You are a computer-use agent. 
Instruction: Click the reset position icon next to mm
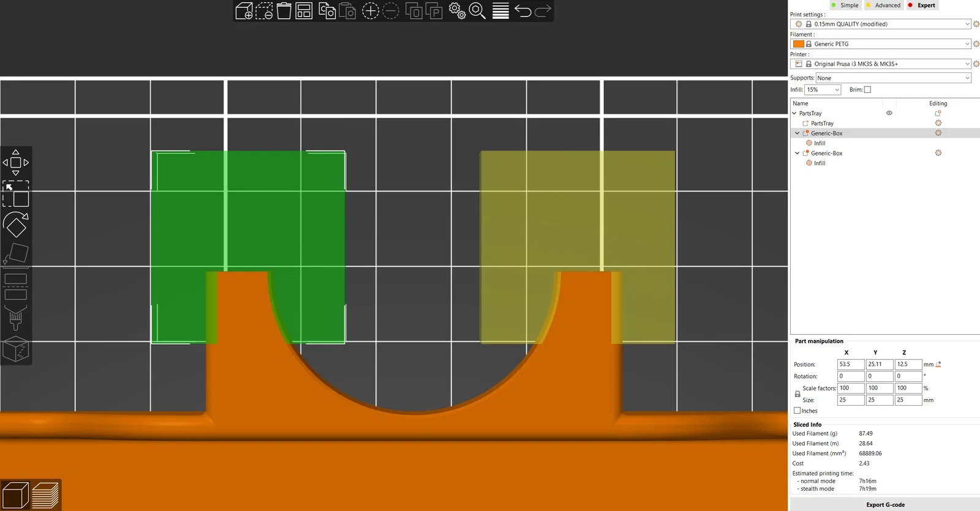pyautogui.click(x=938, y=364)
